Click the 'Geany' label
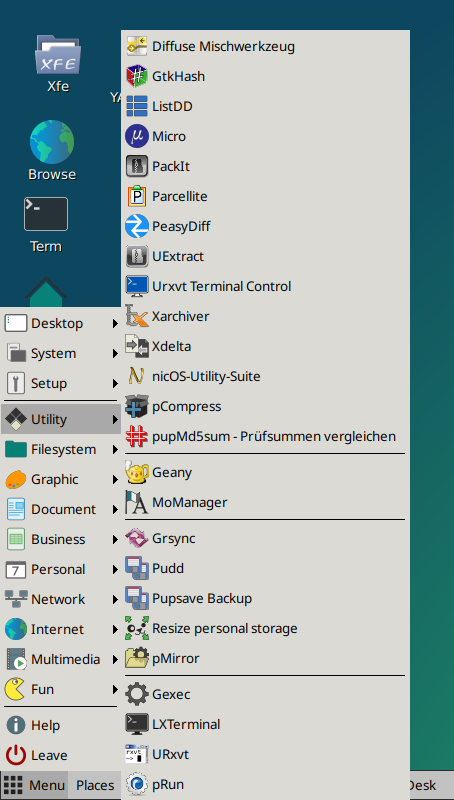454x800 pixels. coord(172,472)
